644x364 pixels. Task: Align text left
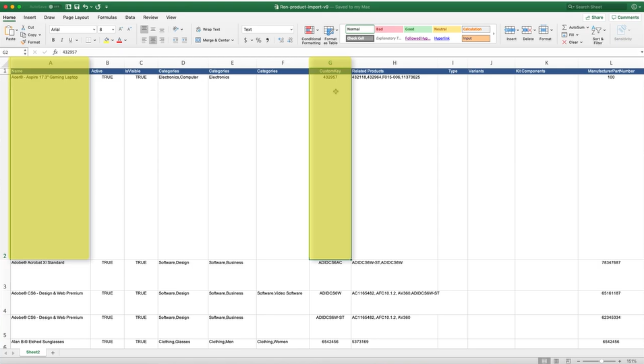tap(144, 40)
